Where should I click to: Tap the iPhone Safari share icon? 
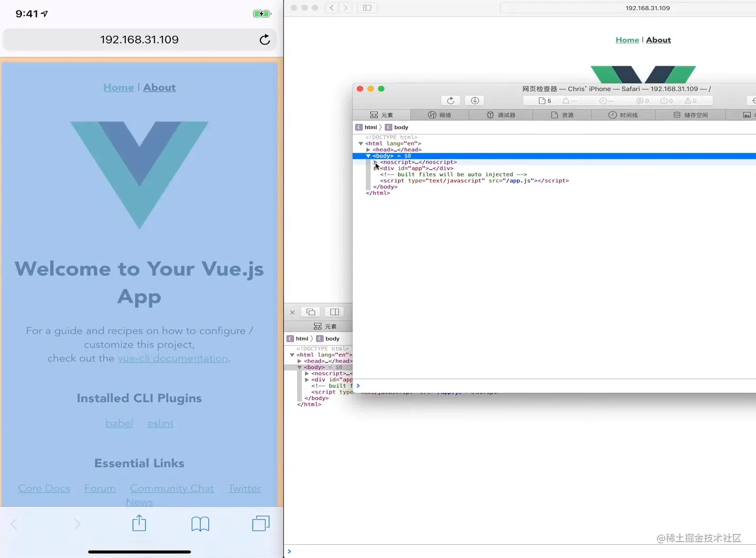pos(139,523)
